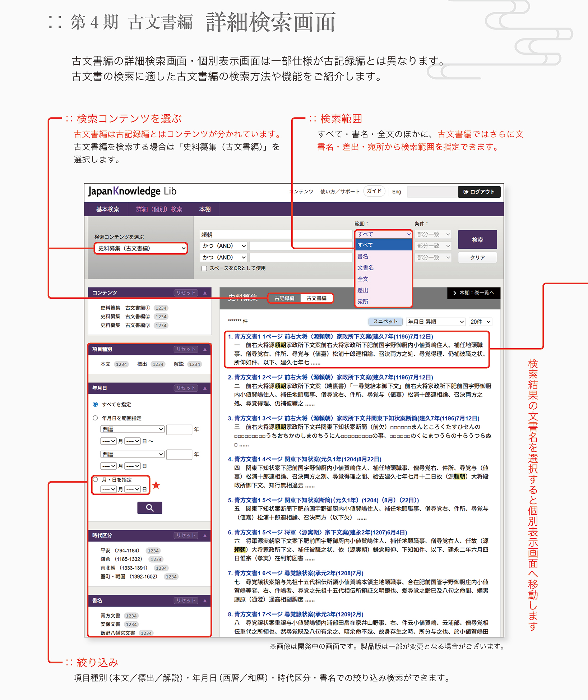The image size is (588, 700).
Task: Go to 本棚：巻一覧へ
Action: pyautogui.click(x=473, y=293)
